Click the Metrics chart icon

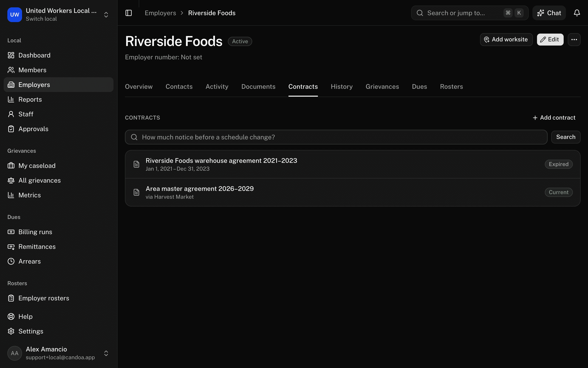click(x=11, y=195)
